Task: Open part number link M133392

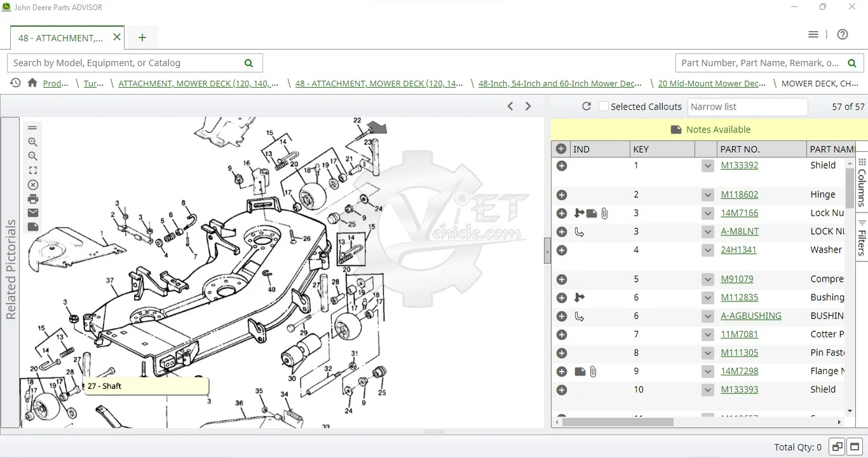Action: point(739,165)
